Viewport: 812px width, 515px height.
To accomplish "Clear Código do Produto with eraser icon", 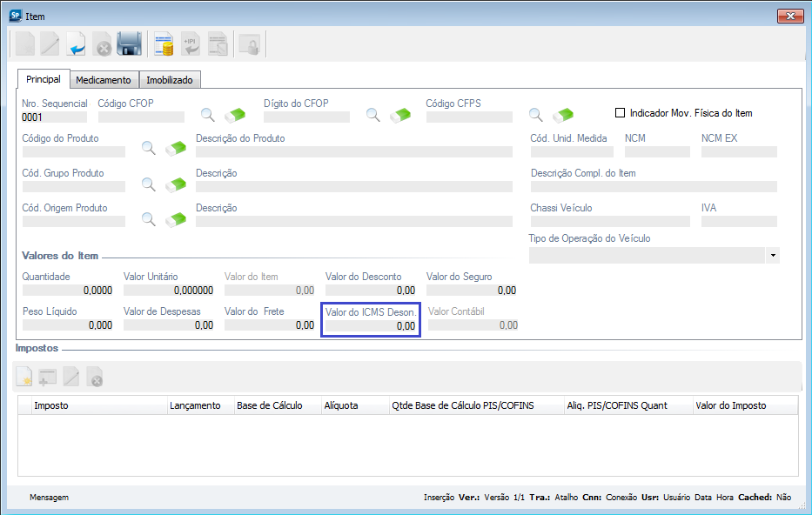I will [x=177, y=148].
